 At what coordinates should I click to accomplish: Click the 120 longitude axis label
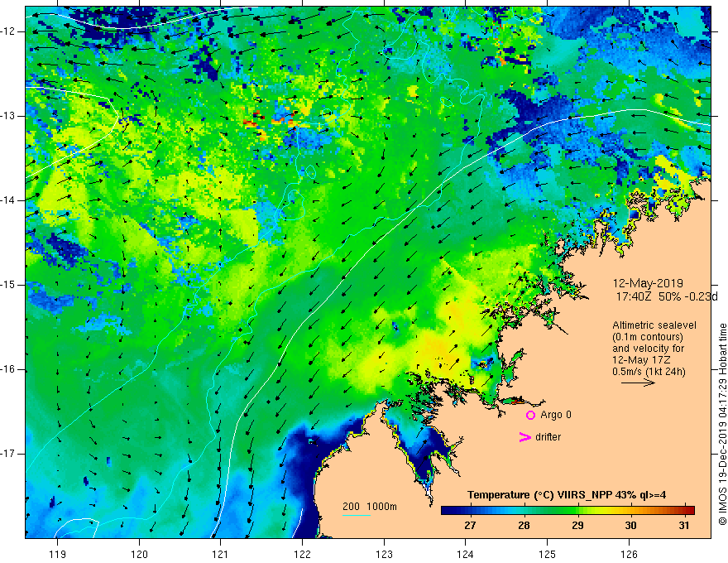139,554
